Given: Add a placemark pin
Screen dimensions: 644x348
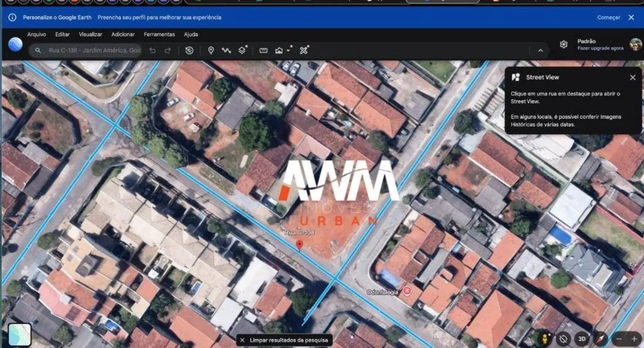Looking at the screenshot, I should point(211,50).
